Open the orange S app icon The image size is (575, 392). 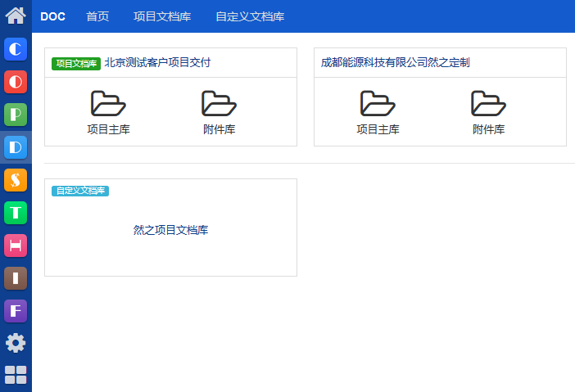(16, 180)
